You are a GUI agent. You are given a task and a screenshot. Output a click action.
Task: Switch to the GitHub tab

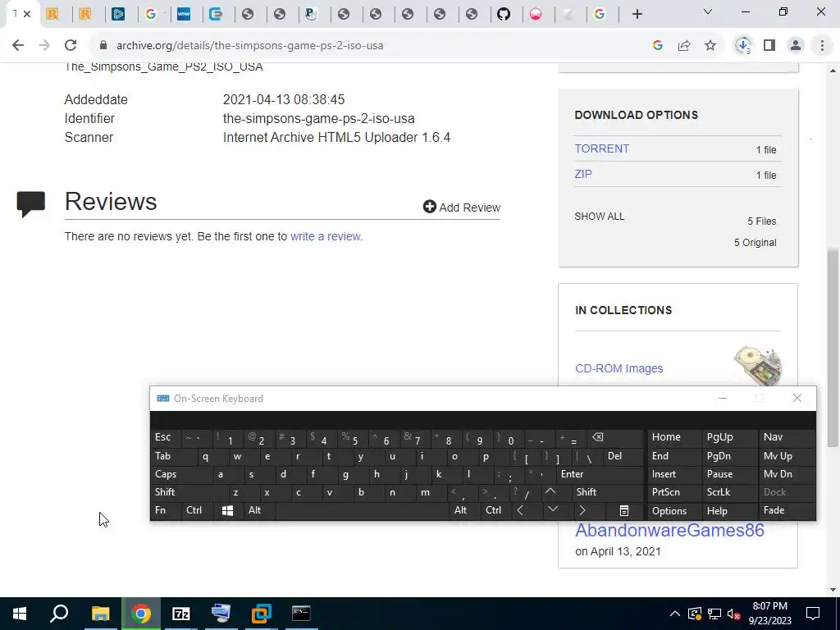504,14
